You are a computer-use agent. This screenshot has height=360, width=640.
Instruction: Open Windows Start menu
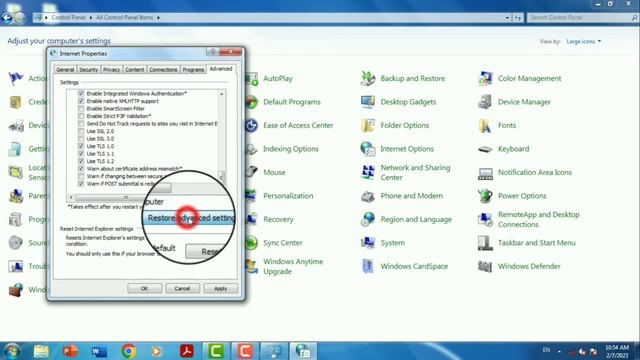(11, 351)
